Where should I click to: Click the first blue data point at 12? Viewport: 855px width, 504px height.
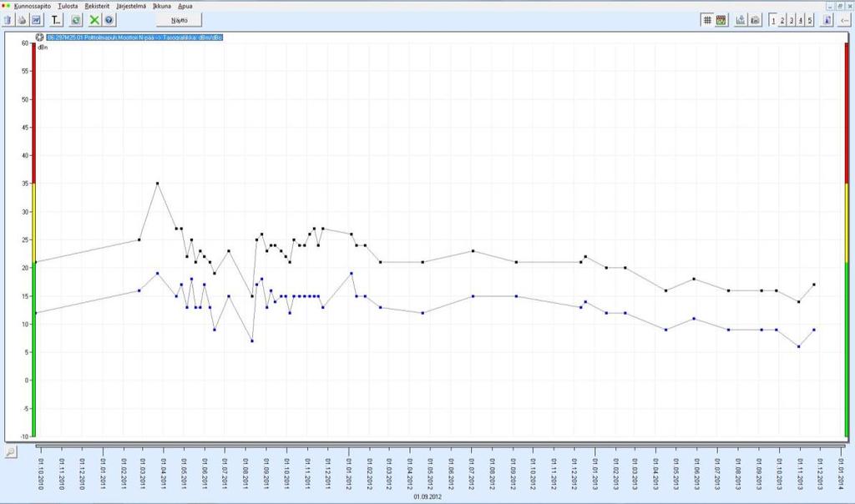[36, 313]
